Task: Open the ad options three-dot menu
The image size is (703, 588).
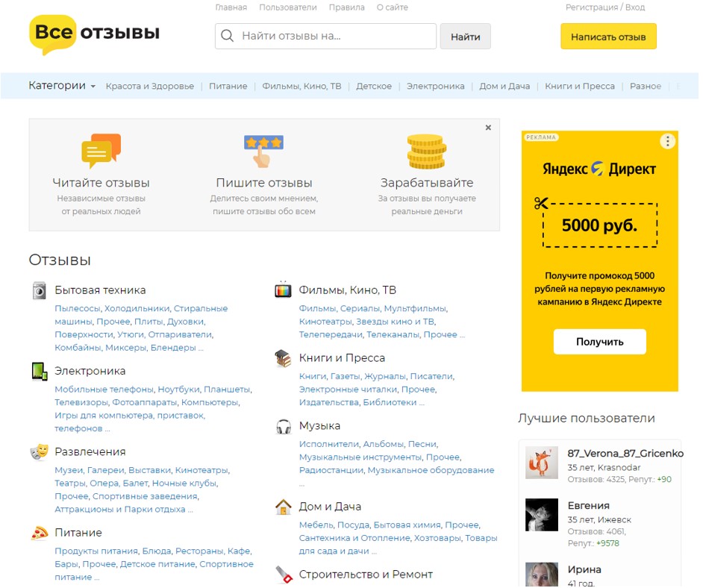Action: (x=668, y=141)
